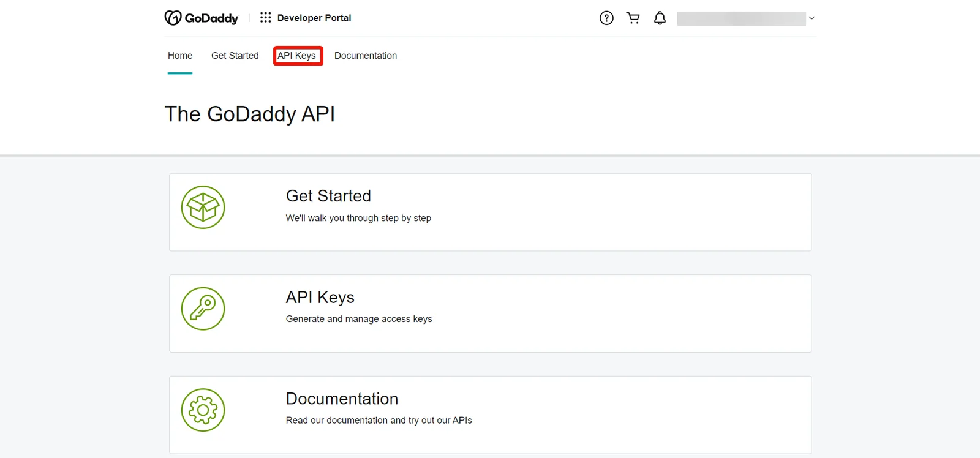This screenshot has height=458, width=980.
Task: Switch to the Home tab
Action: click(x=180, y=56)
